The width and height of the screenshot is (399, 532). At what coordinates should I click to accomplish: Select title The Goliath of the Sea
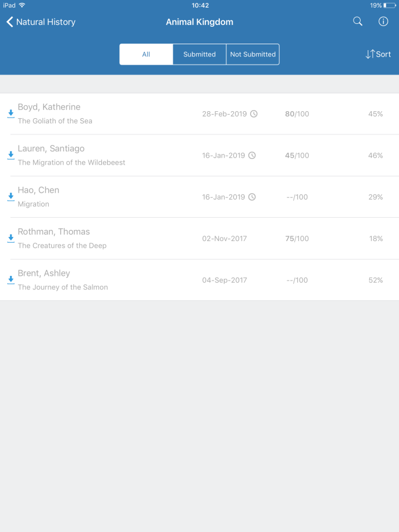click(55, 121)
